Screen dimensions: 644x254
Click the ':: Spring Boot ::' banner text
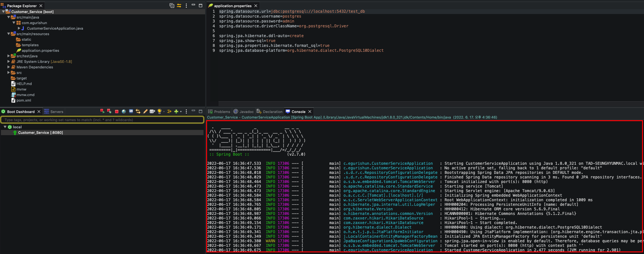coord(229,154)
